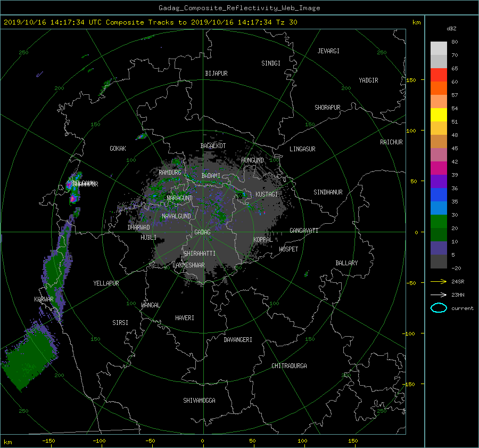Click the 23MN legend label
This screenshot has width=479, height=448.
point(458,295)
